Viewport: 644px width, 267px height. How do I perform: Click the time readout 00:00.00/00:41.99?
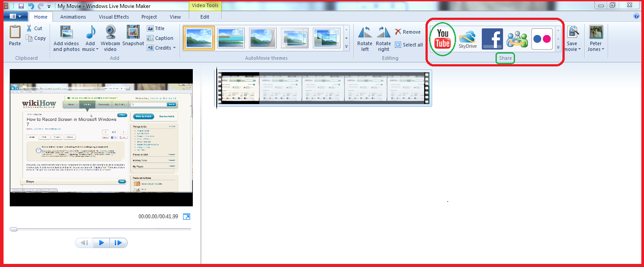(158, 217)
